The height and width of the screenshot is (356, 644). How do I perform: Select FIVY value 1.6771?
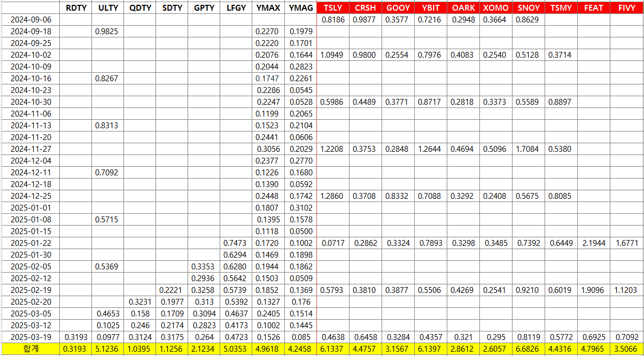coord(627,243)
